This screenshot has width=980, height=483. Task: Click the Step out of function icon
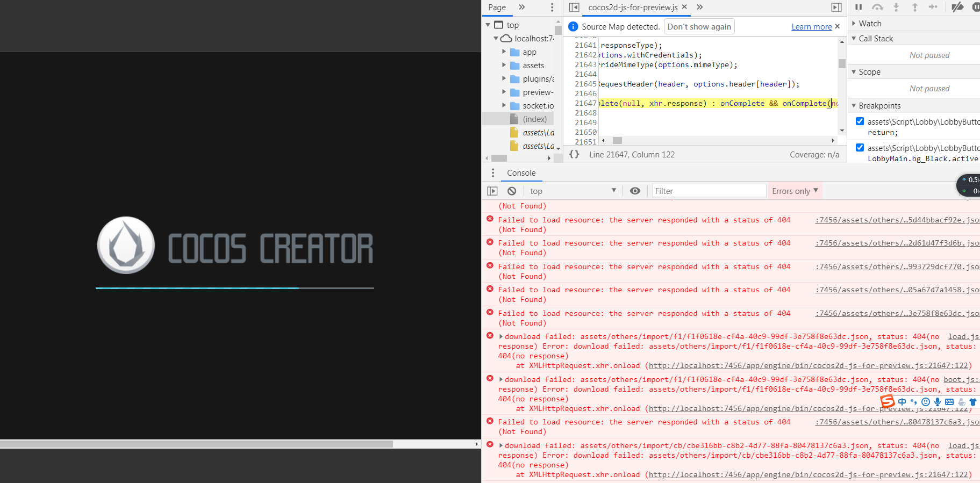[914, 7]
